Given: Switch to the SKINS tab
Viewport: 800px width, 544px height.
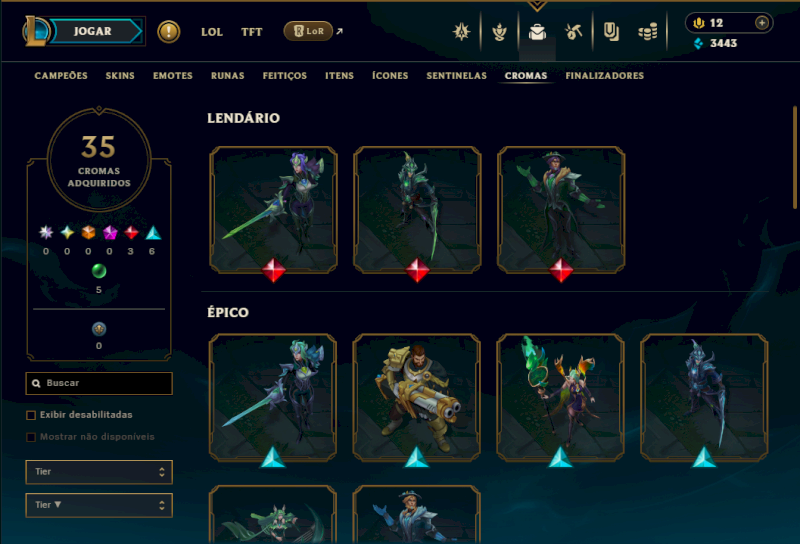Looking at the screenshot, I should coord(120,76).
